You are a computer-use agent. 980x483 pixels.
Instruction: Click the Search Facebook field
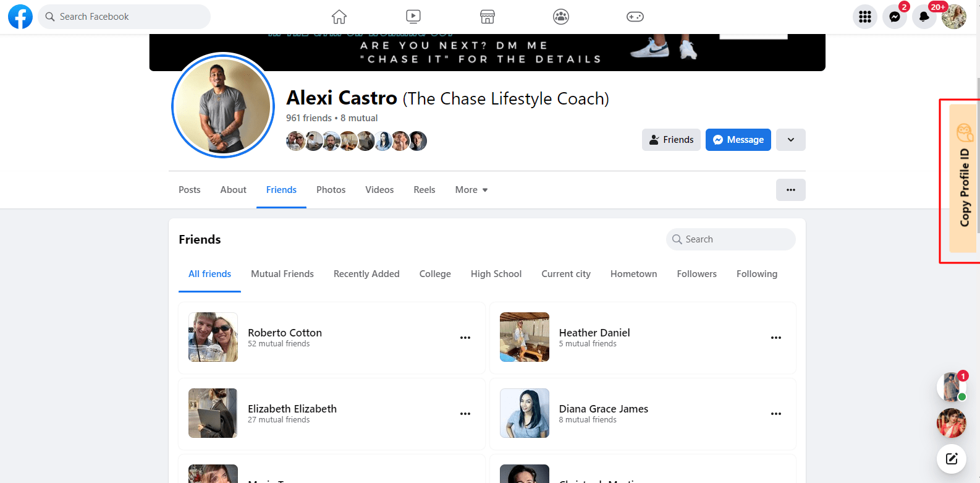tap(124, 17)
